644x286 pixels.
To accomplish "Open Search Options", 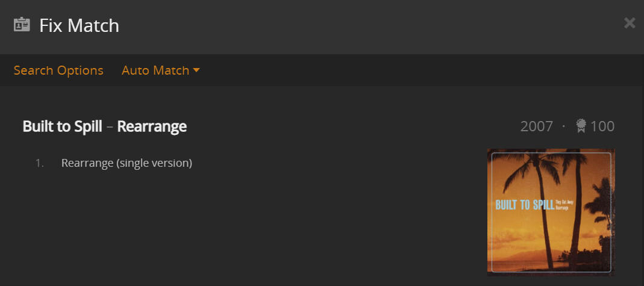I will click(58, 70).
